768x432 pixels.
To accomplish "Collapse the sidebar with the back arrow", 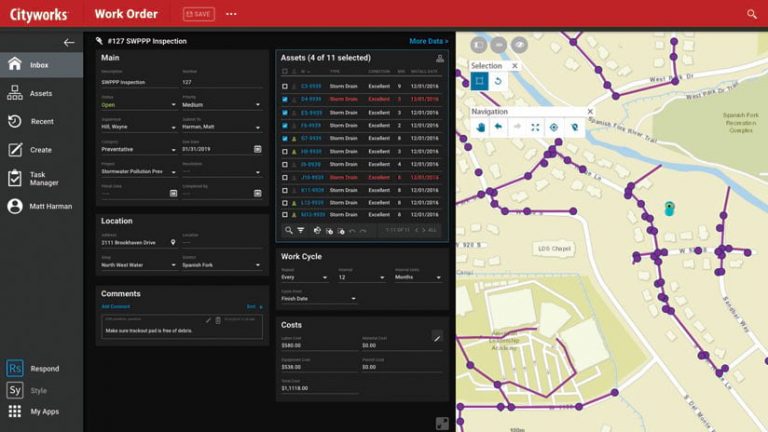I will click(69, 43).
